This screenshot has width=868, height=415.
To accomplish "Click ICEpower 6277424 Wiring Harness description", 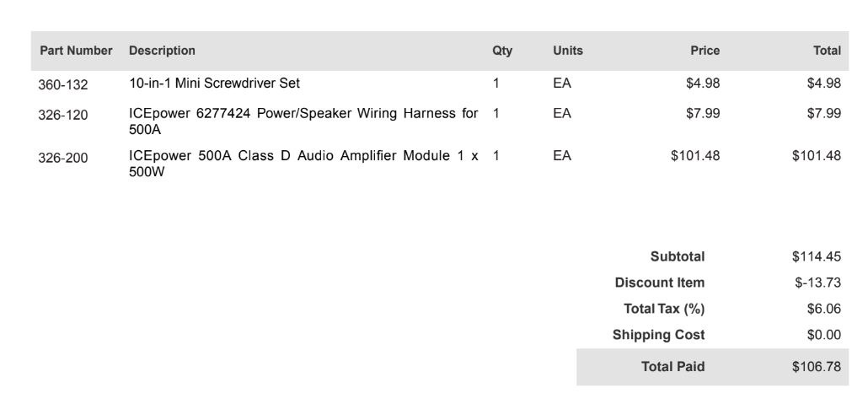I will tap(303, 121).
